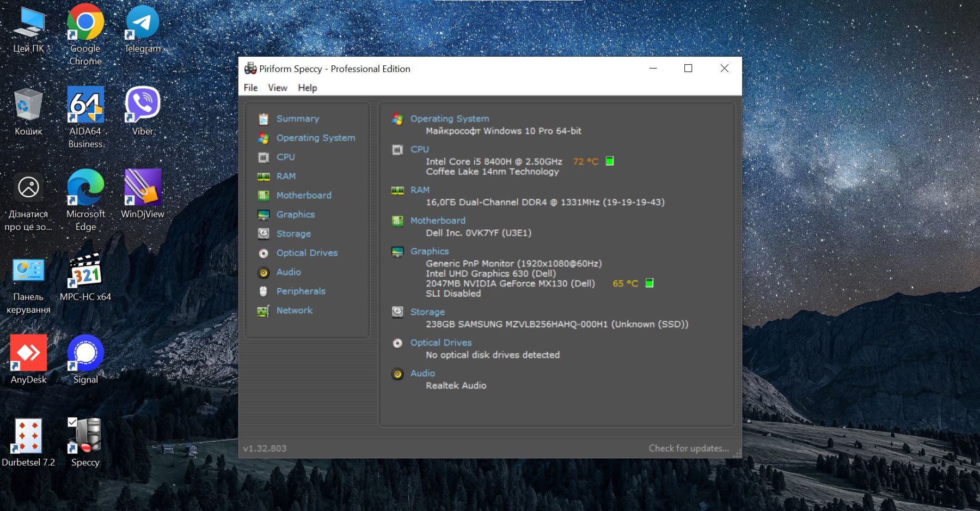Click the Network icon in sidebar
The image size is (980, 511).
coord(264,311)
